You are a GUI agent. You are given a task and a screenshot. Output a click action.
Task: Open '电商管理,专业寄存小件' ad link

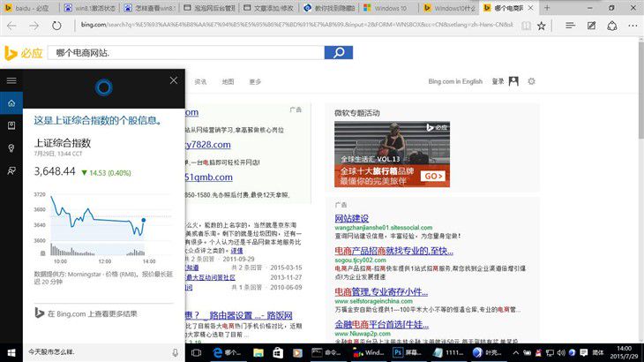(x=381, y=291)
